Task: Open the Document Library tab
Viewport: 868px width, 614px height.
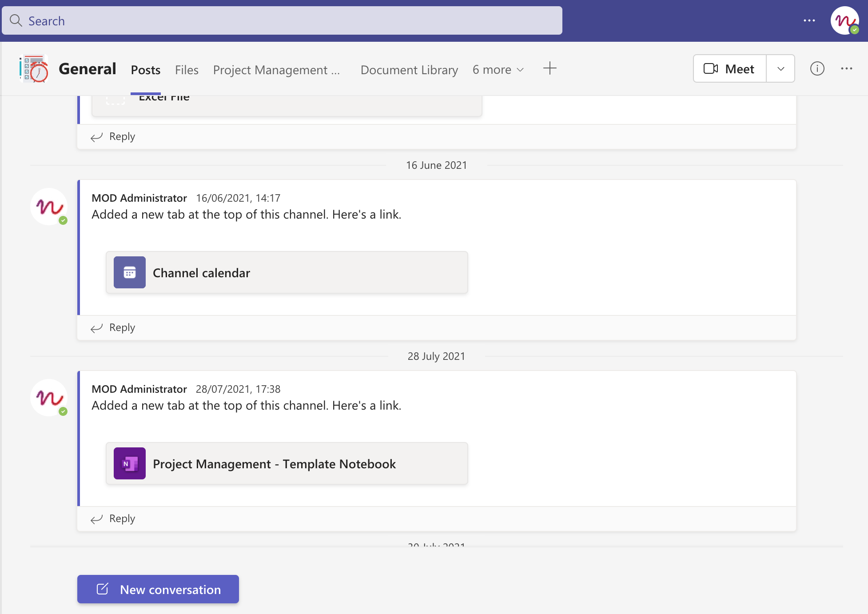Action: [409, 70]
